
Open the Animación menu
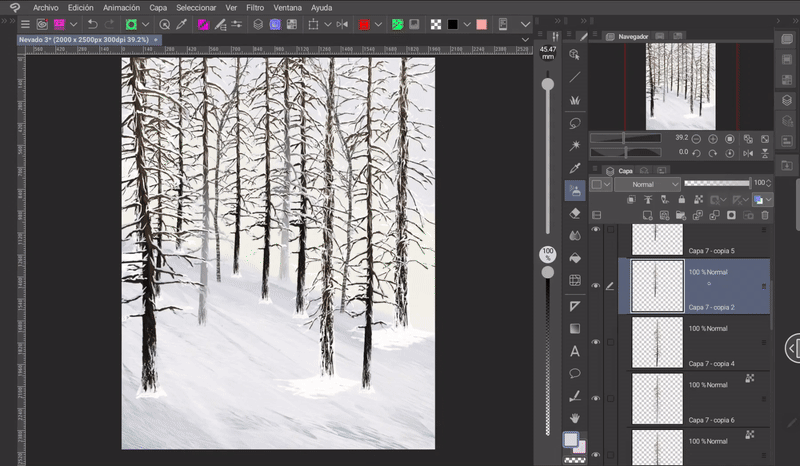(x=121, y=7)
